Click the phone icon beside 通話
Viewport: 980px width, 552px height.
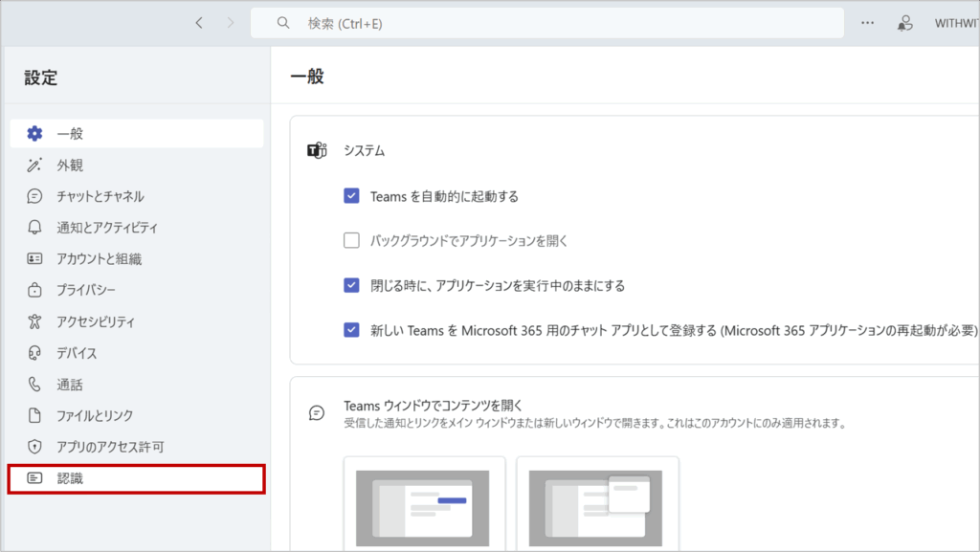(x=34, y=384)
